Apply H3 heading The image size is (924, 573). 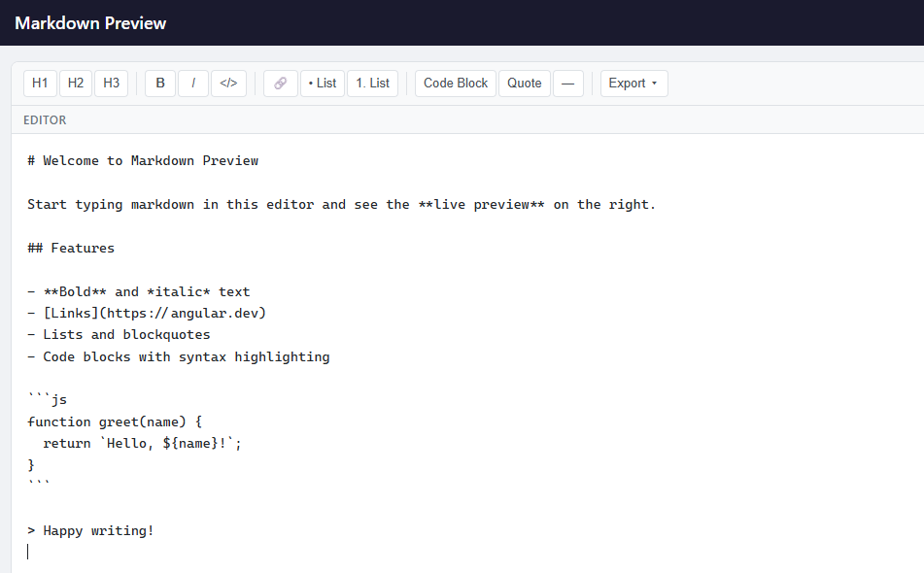tap(112, 83)
